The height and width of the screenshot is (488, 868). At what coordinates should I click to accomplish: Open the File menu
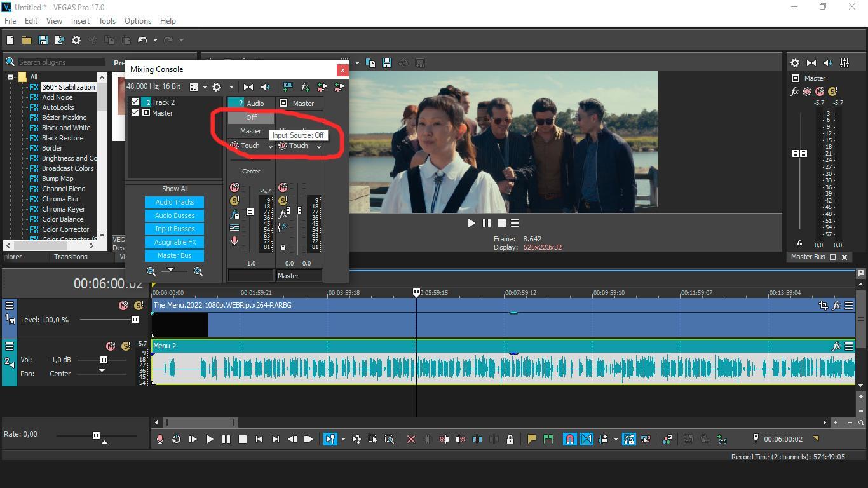point(10,21)
